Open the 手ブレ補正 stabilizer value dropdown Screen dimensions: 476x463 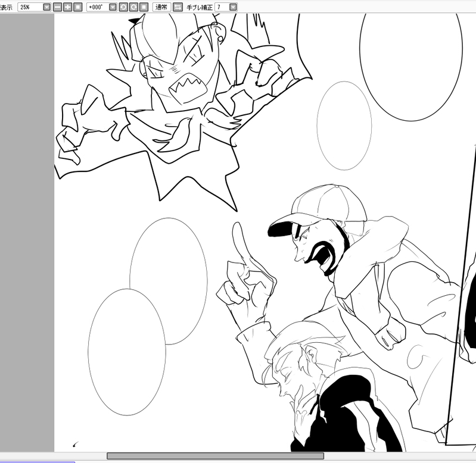pyautogui.click(x=233, y=7)
